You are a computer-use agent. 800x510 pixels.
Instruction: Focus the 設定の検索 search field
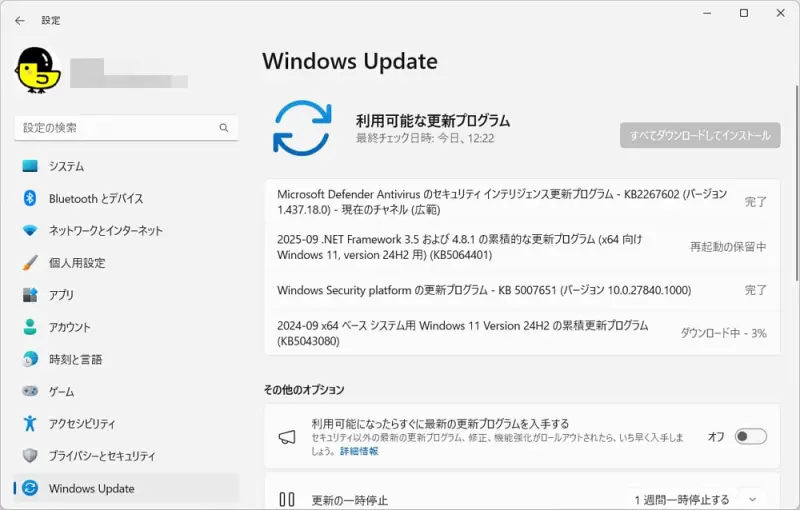click(126, 128)
